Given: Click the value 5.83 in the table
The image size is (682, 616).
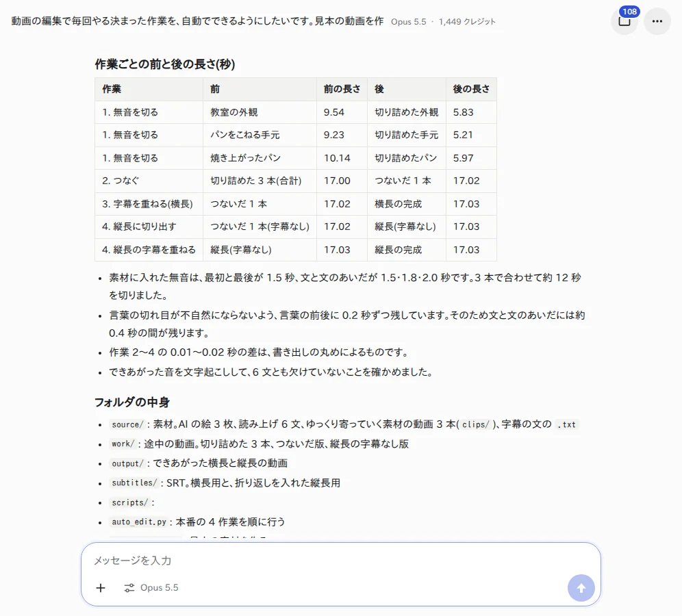Looking at the screenshot, I should pyautogui.click(x=463, y=112).
